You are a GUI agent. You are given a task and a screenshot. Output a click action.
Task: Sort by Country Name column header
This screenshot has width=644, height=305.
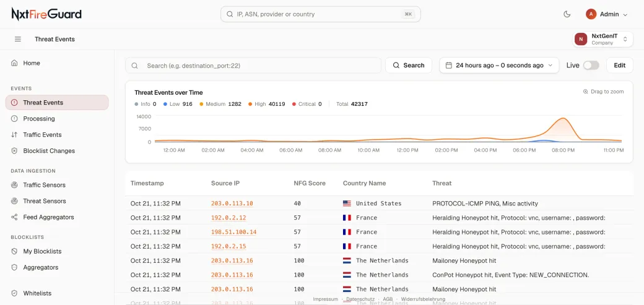(x=364, y=183)
